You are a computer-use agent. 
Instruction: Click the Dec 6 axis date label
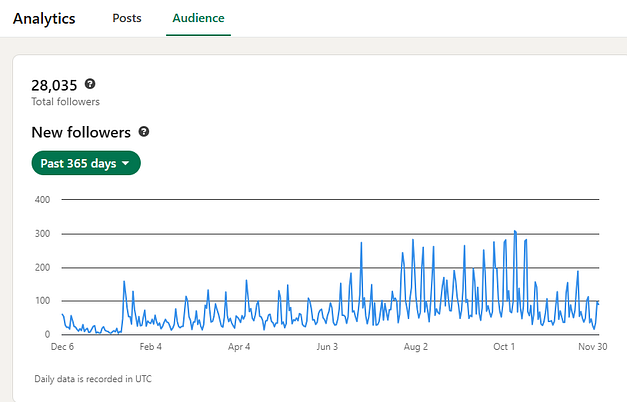[62, 347]
